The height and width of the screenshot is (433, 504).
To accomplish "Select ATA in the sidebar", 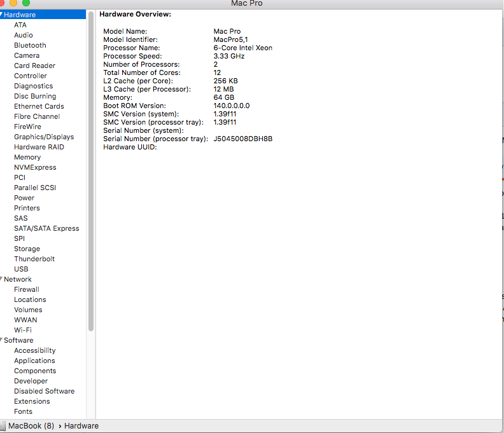I will click(x=20, y=25).
